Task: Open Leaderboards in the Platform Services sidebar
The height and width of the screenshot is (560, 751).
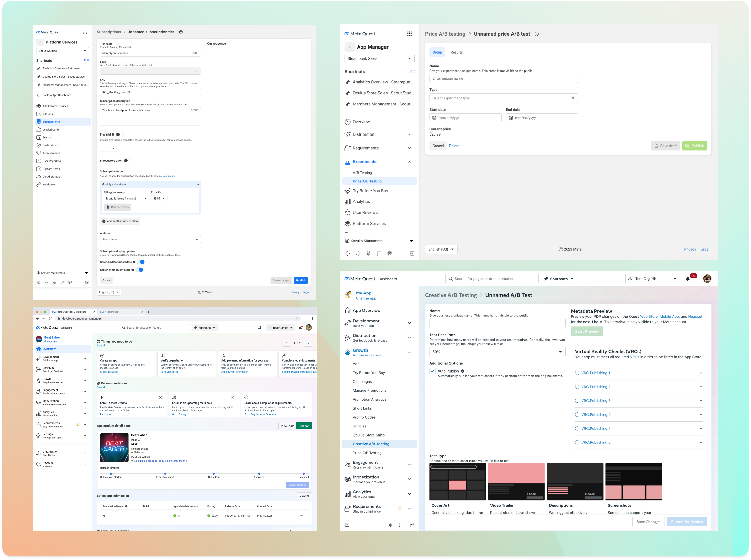Action: click(51, 129)
